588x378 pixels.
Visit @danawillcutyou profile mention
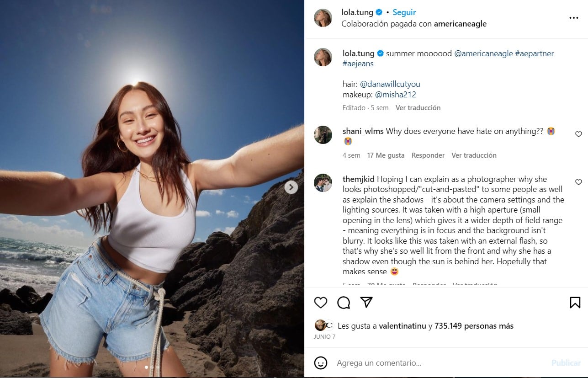click(x=390, y=84)
